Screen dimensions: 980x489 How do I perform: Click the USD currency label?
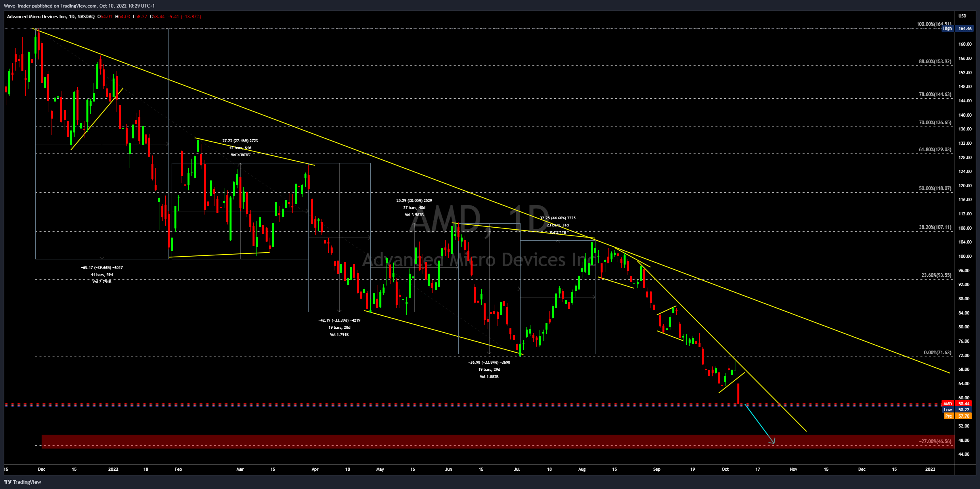[962, 16]
